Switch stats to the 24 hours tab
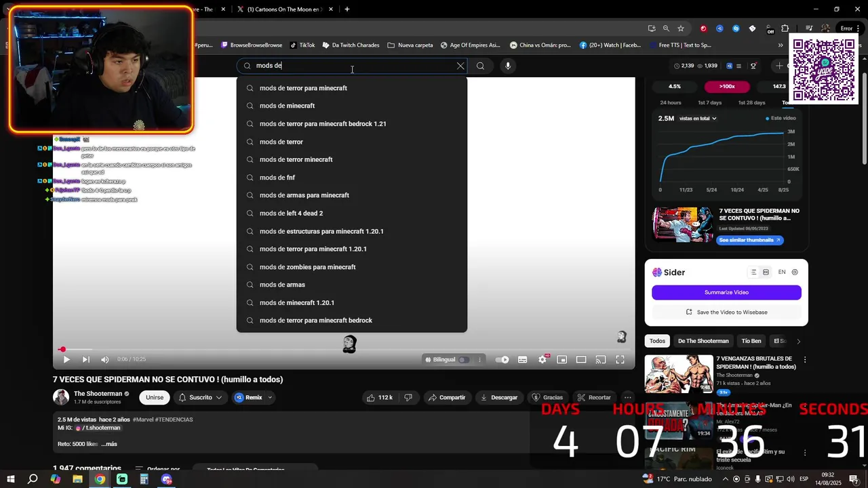Screen dimensions: 868x488 tap(670, 103)
